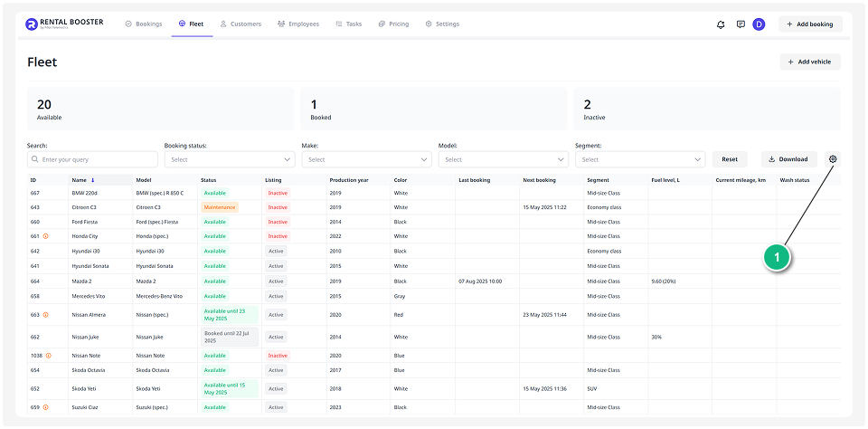Click the warning icon beside ID 661

click(45, 236)
